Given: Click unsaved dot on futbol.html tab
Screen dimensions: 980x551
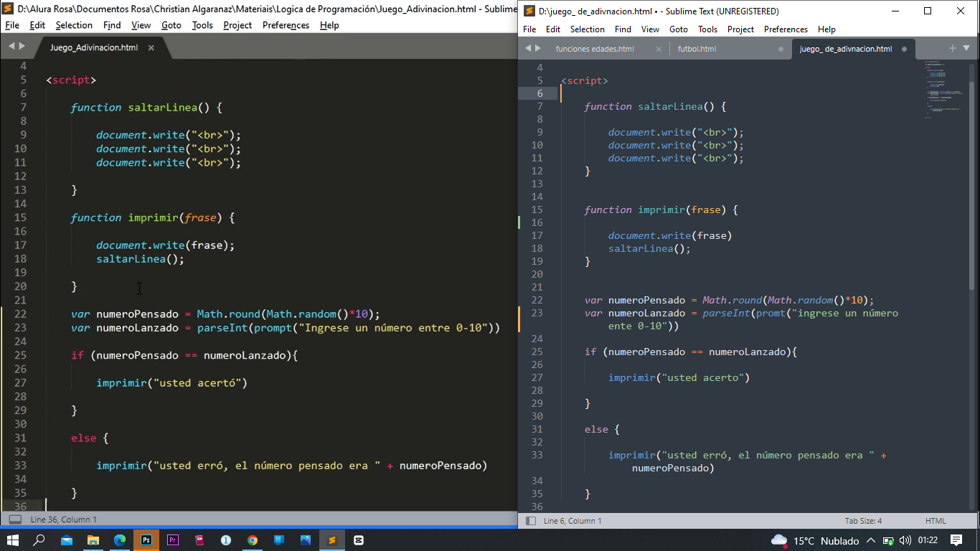Looking at the screenshot, I should point(781,49).
